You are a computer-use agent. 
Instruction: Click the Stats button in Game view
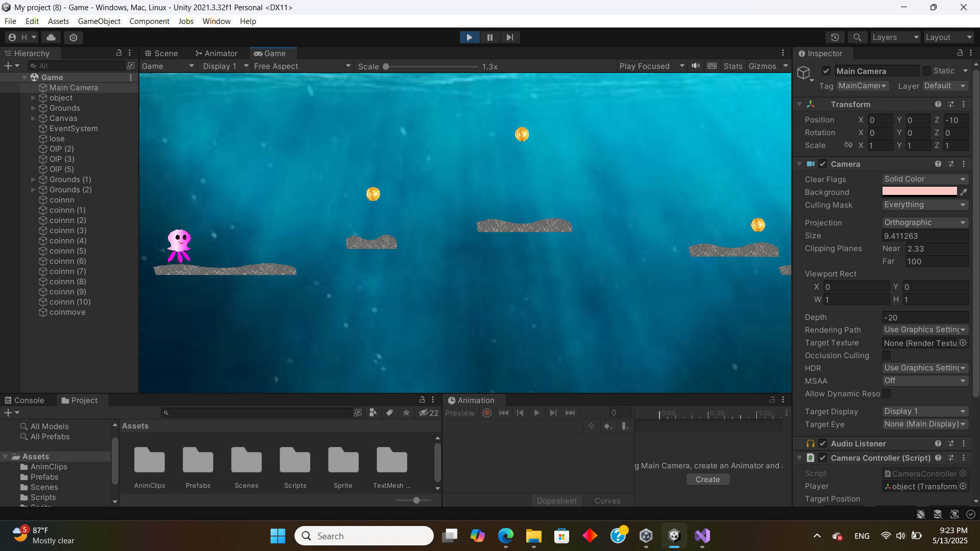coord(732,66)
